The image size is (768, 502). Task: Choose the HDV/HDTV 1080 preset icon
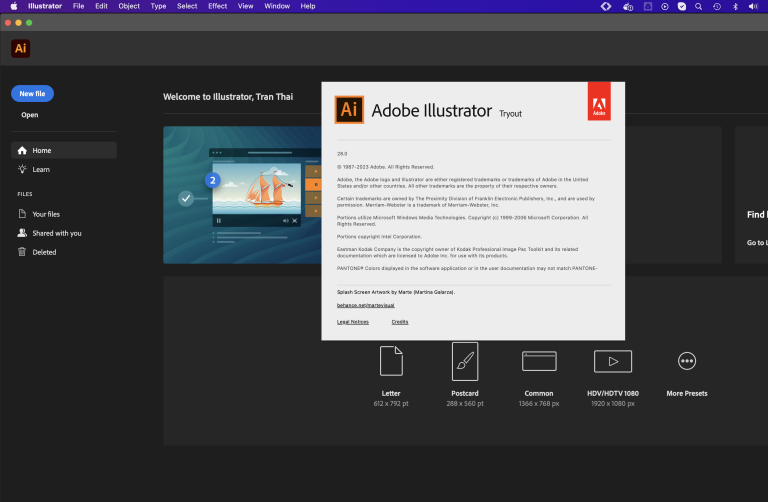(613, 361)
